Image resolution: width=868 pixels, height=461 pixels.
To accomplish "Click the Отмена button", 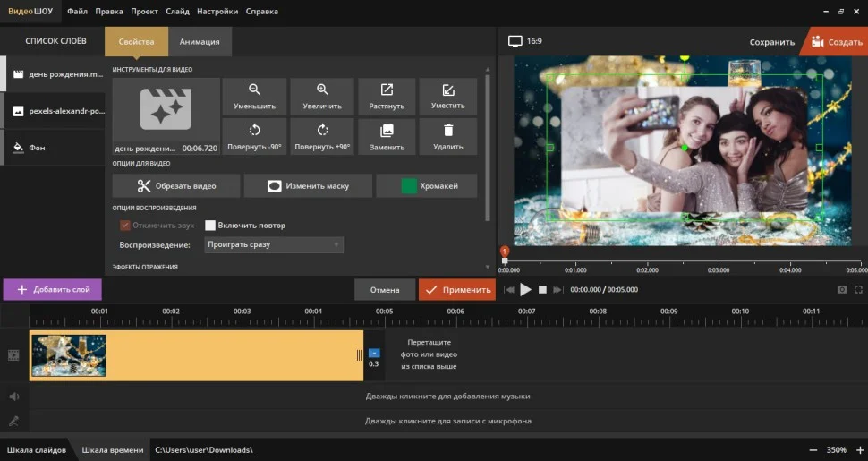I will [x=384, y=290].
